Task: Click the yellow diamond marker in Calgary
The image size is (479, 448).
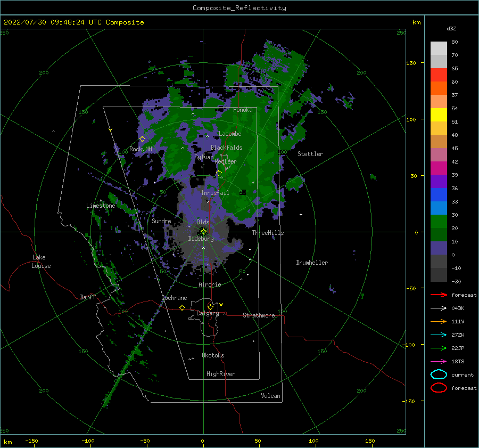Action: (210, 307)
